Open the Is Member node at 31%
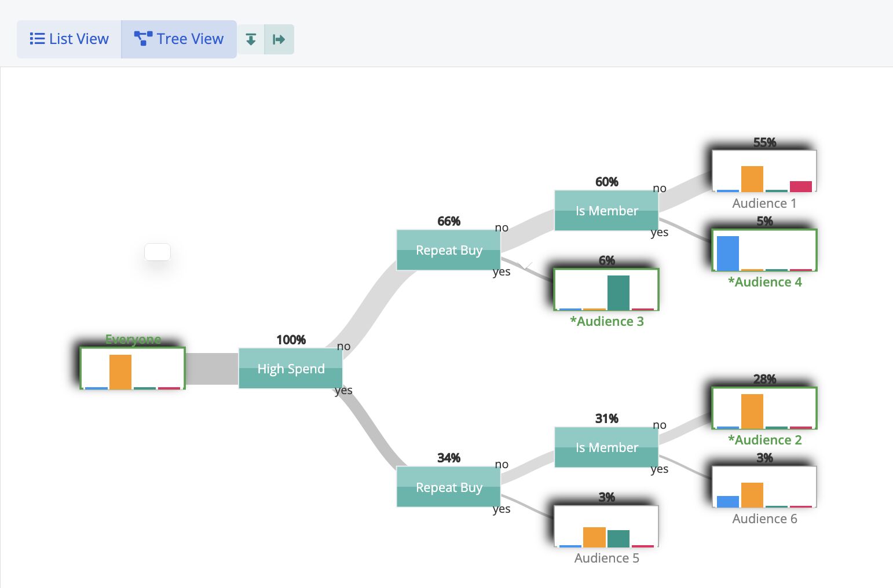This screenshot has height=588, width=893. coord(606,447)
